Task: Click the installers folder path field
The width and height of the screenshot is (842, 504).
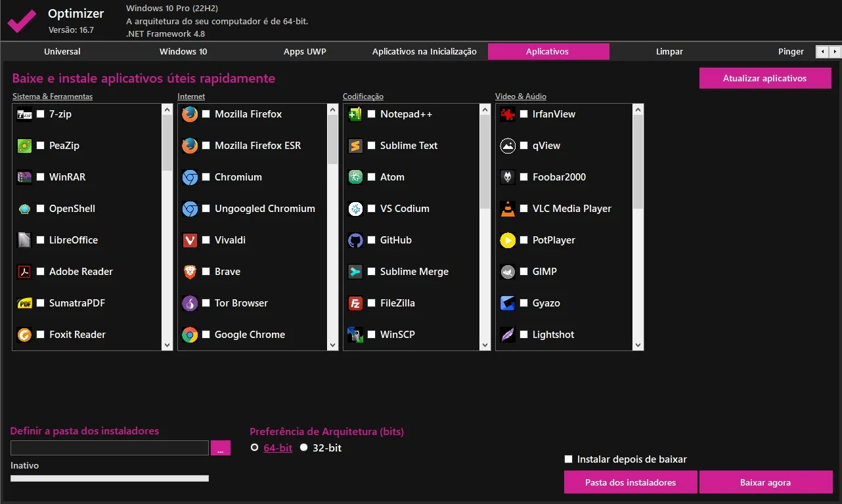Action: tap(110, 448)
